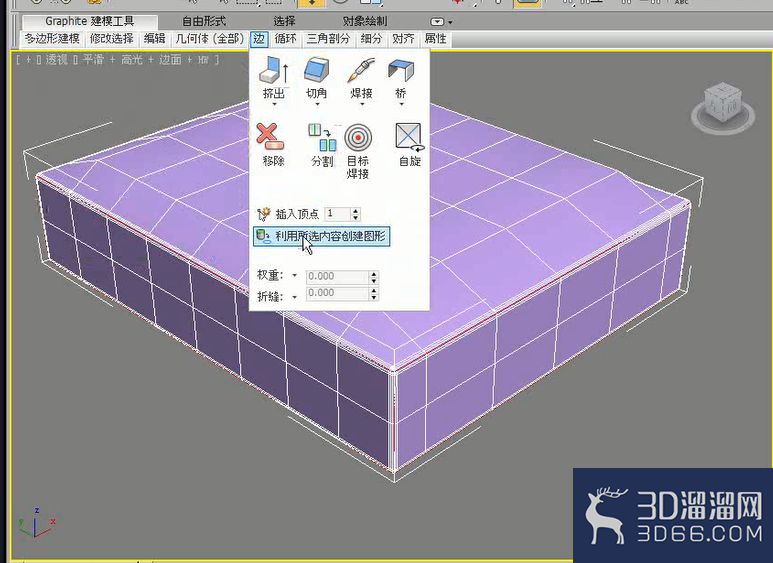This screenshot has height=563, width=773.
Task: Expand the 多边形建模 panel
Action: click(53, 38)
